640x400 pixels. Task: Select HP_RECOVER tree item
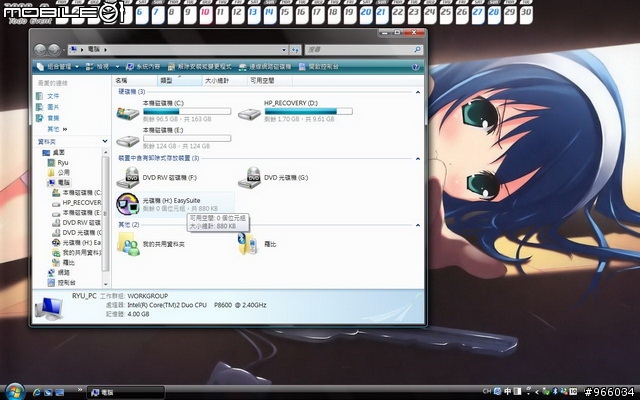tap(77, 202)
